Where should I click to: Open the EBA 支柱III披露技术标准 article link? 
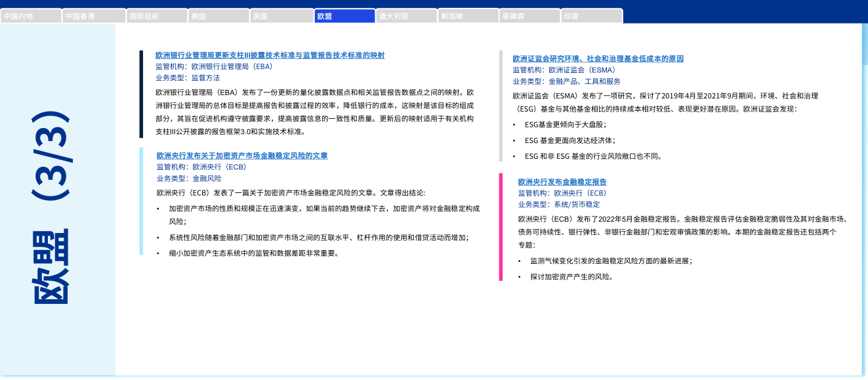pyautogui.click(x=270, y=56)
